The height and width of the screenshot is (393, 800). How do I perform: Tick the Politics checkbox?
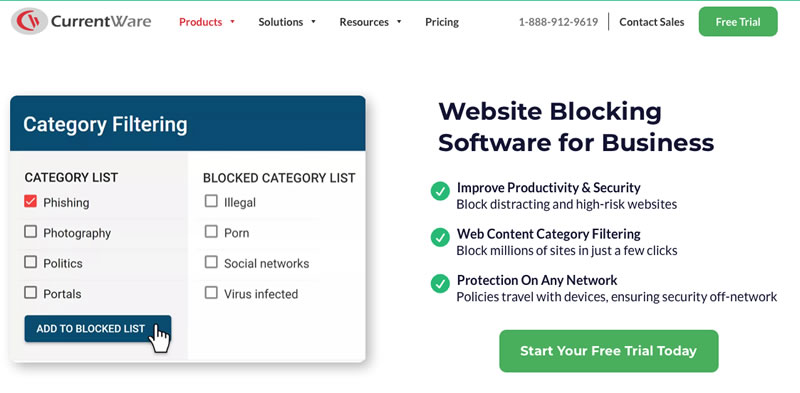click(x=31, y=262)
